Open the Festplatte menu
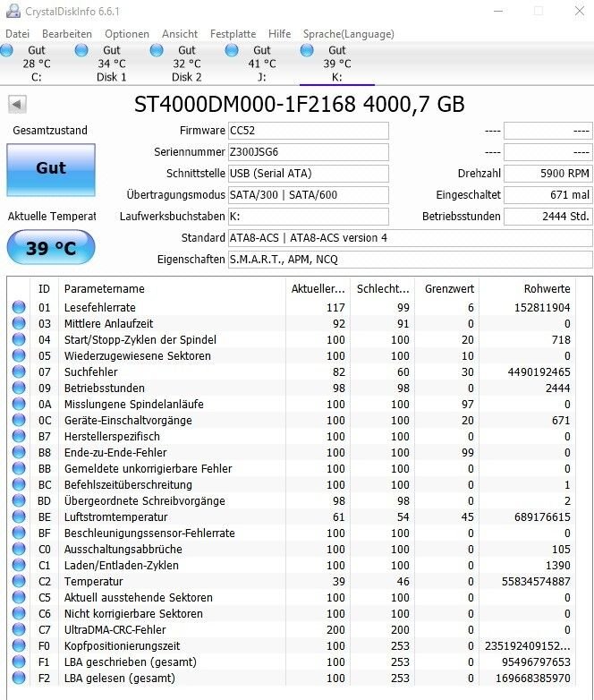The image size is (594, 700). [233, 34]
